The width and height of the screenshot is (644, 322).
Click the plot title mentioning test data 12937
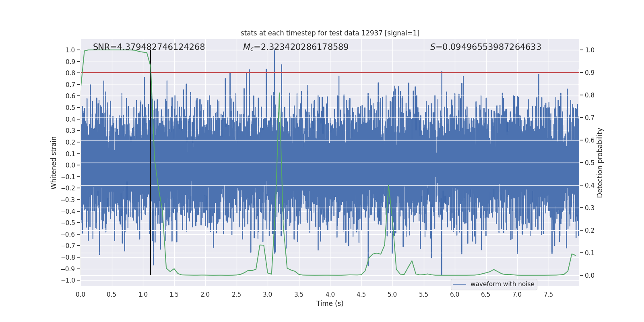pos(330,33)
